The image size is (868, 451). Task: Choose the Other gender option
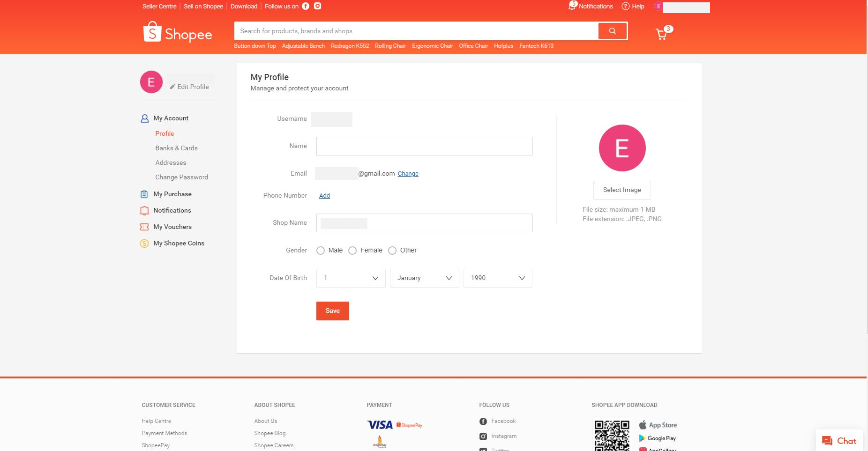[392, 251]
